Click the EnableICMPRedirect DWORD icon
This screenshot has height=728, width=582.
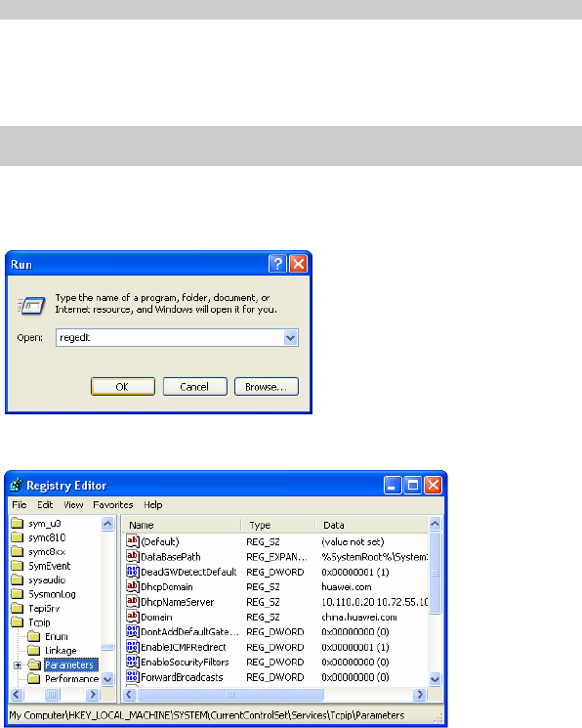[132, 646]
